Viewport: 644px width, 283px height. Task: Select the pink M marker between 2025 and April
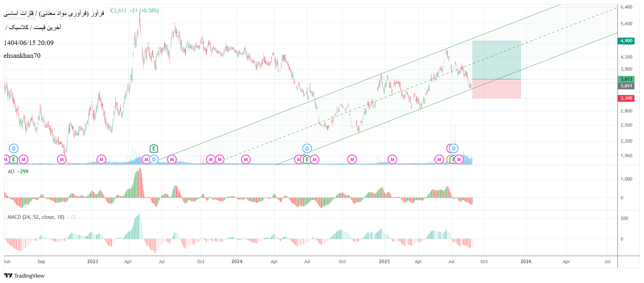point(392,160)
